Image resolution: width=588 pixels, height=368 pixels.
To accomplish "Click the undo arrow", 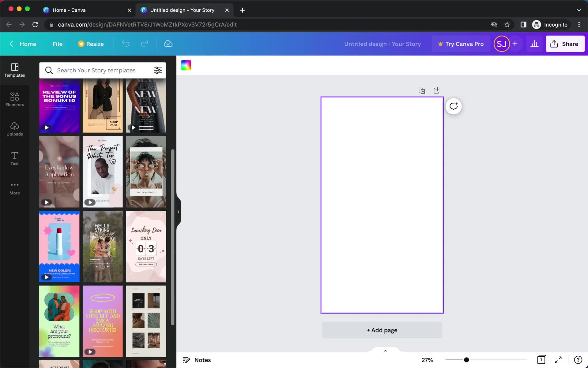I will tap(126, 44).
